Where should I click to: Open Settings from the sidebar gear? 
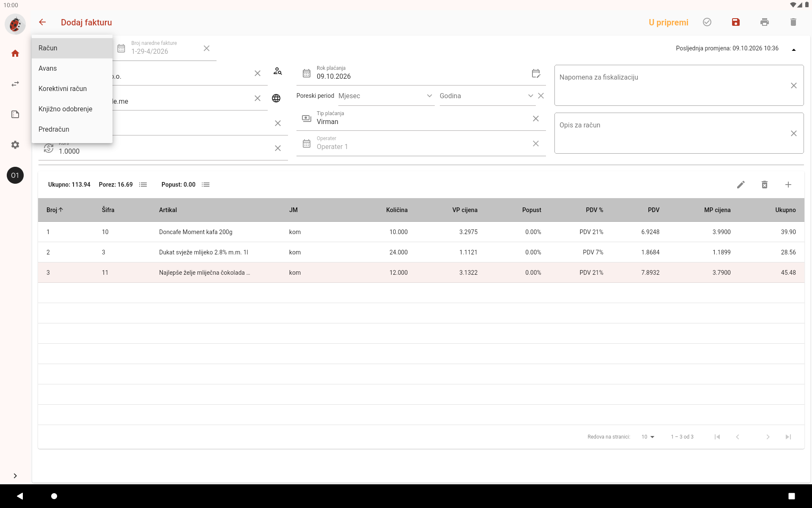15,145
